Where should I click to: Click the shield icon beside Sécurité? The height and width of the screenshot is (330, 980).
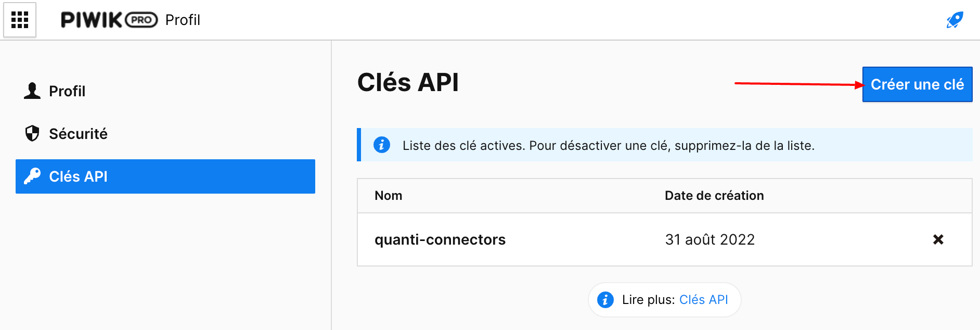pos(32,133)
